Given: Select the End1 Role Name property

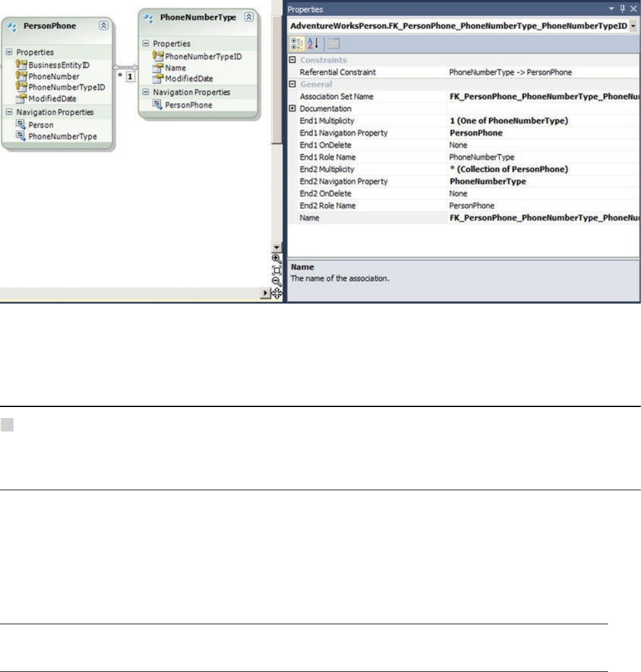Looking at the screenshot, I should click(x=464, y=157).
